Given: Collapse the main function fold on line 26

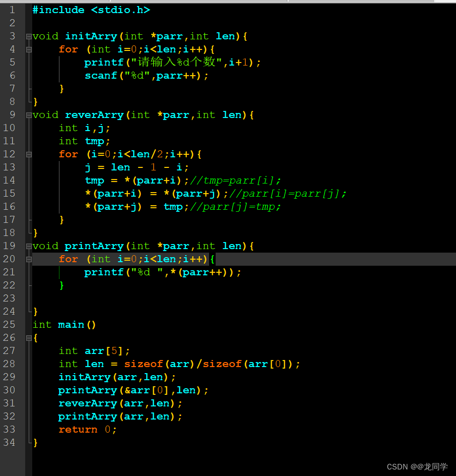Looking at the screenshot, I should coord(29,338).
